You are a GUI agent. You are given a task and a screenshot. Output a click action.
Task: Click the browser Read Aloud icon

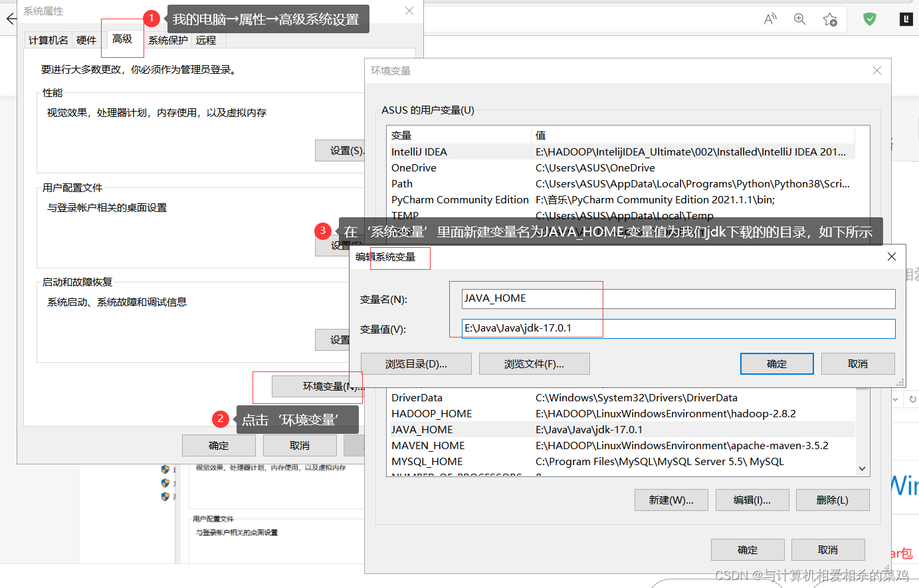[x=769, y=19]
